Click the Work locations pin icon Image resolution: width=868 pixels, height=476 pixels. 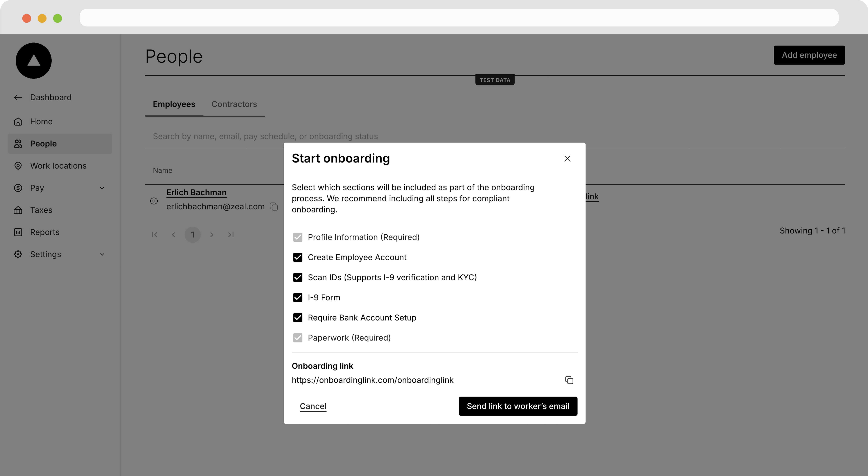[x=18, y=166]
